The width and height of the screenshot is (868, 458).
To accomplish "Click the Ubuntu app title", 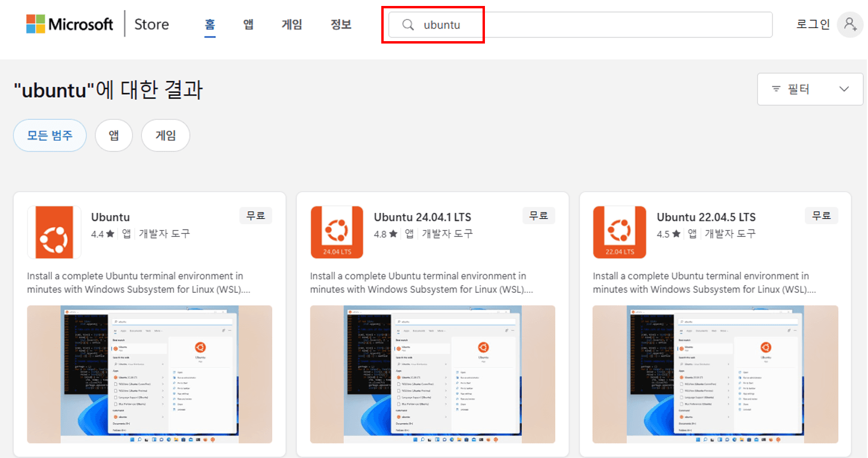I will [x=110, y=217].
